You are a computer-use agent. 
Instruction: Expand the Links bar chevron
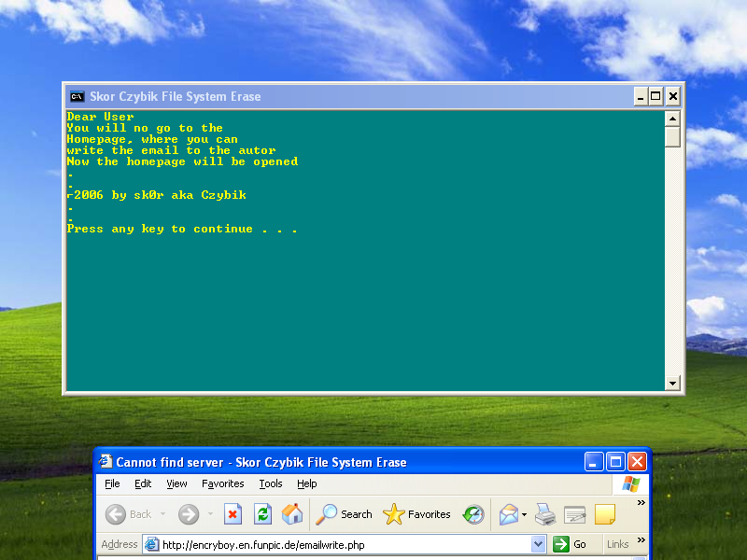pyautogui.click(x=641, y=540)
